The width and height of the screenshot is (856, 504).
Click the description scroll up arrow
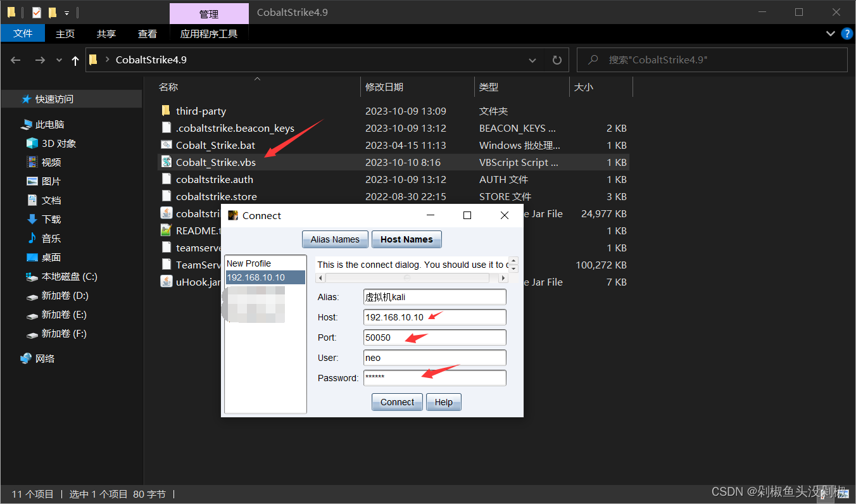513,260
